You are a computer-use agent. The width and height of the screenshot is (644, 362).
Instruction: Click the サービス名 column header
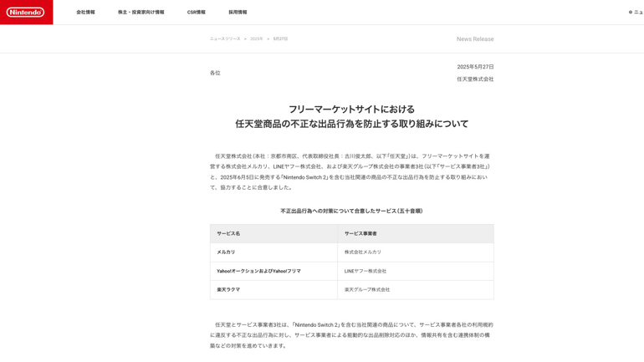[273, 233]
